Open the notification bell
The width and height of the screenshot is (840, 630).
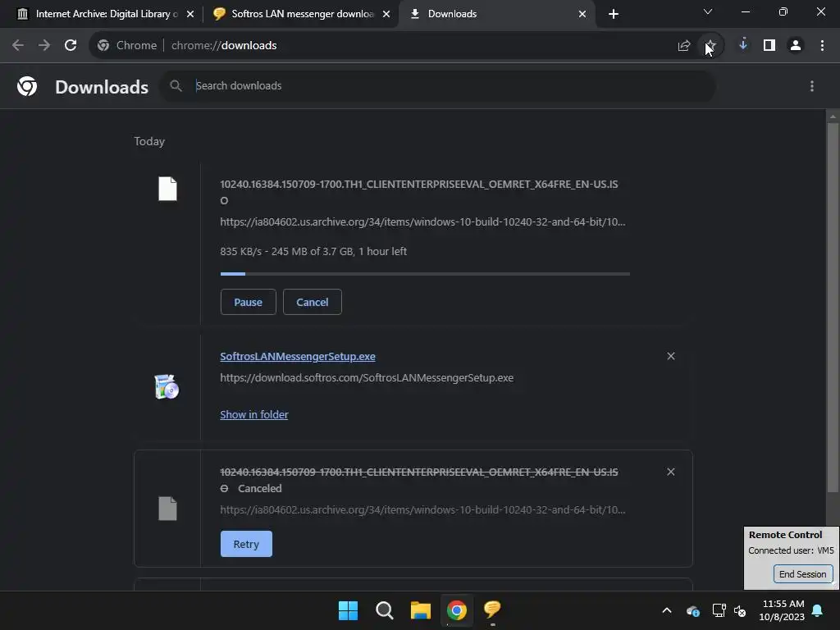coord(818,610)
